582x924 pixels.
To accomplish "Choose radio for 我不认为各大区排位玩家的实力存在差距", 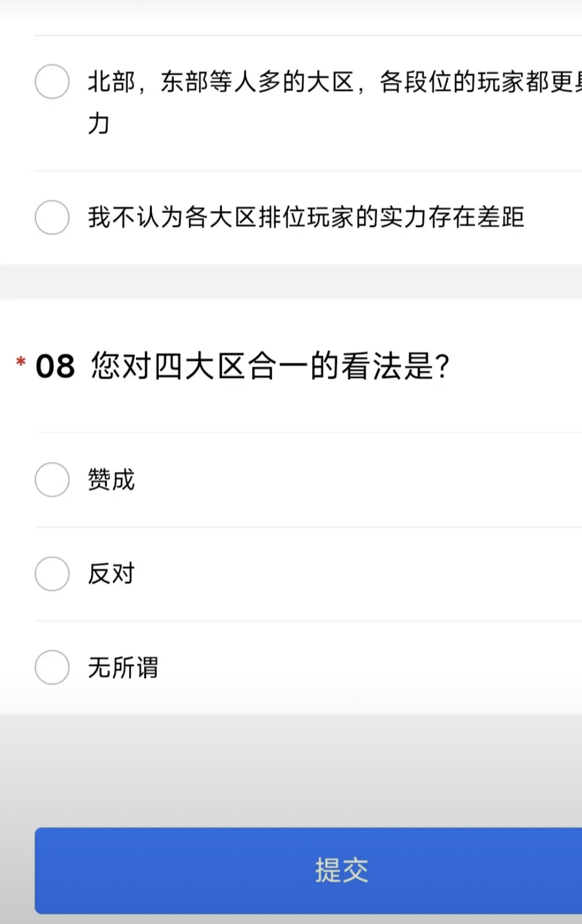I will (x=52, y=217).
